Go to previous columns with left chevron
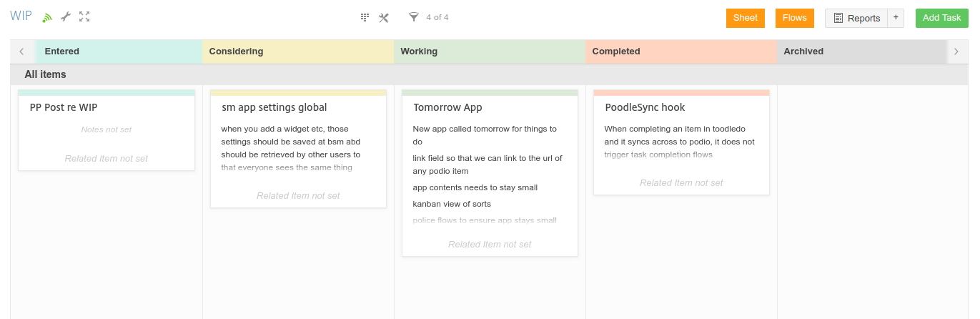This screenshot has height=319, width=980. coord(22,51)
